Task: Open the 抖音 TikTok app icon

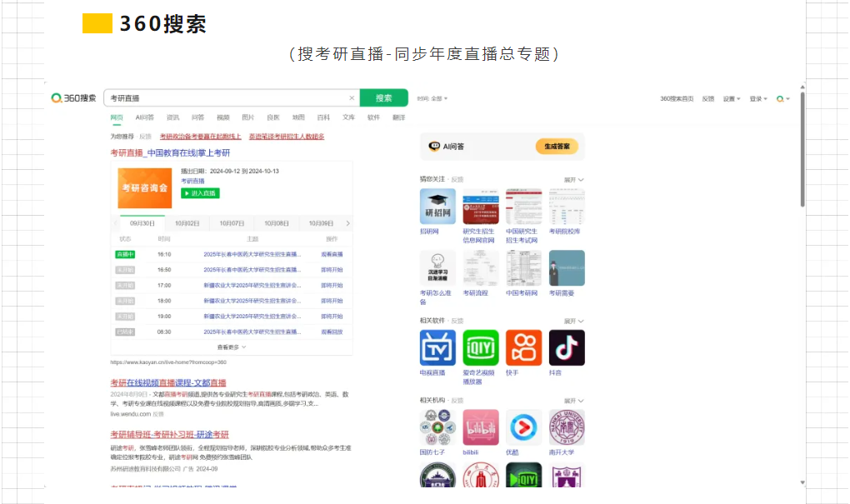Action: (567, 347)
